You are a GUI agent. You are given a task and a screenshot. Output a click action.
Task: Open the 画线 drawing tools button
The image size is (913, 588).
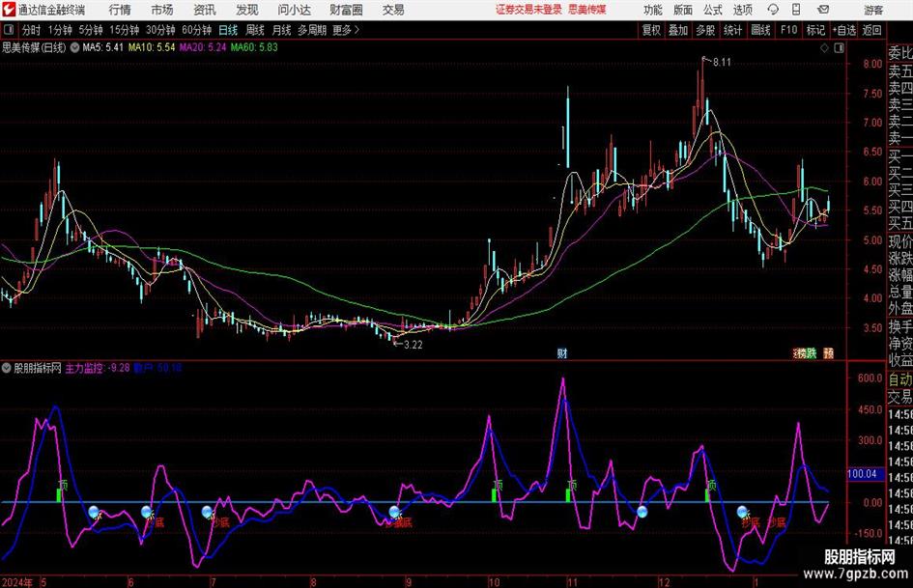tap(760, 30)
